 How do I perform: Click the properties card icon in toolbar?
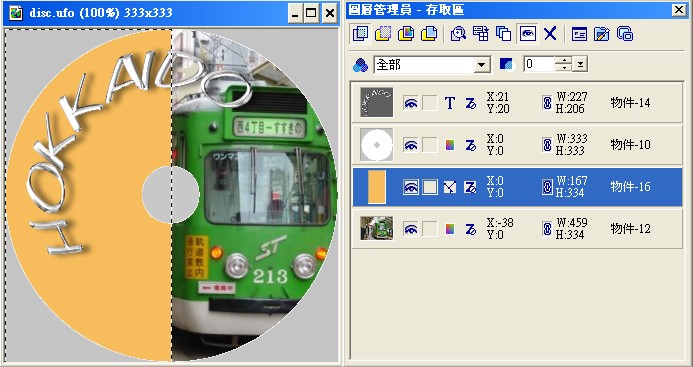[x=579, y=34]
